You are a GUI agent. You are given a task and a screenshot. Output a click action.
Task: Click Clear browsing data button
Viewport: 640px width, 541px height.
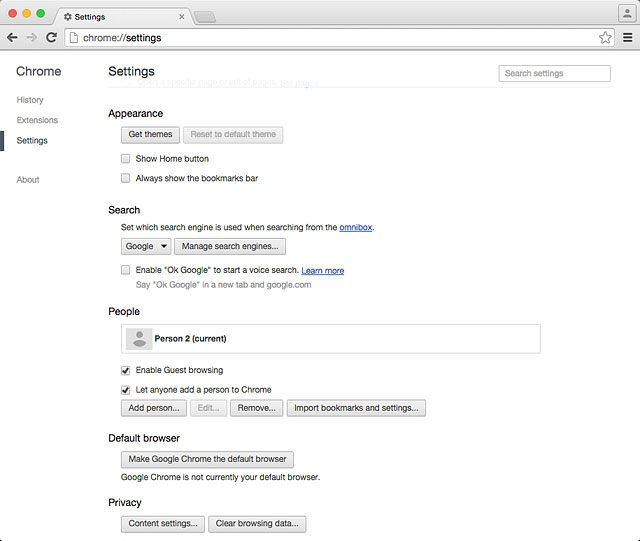(257, 524)
